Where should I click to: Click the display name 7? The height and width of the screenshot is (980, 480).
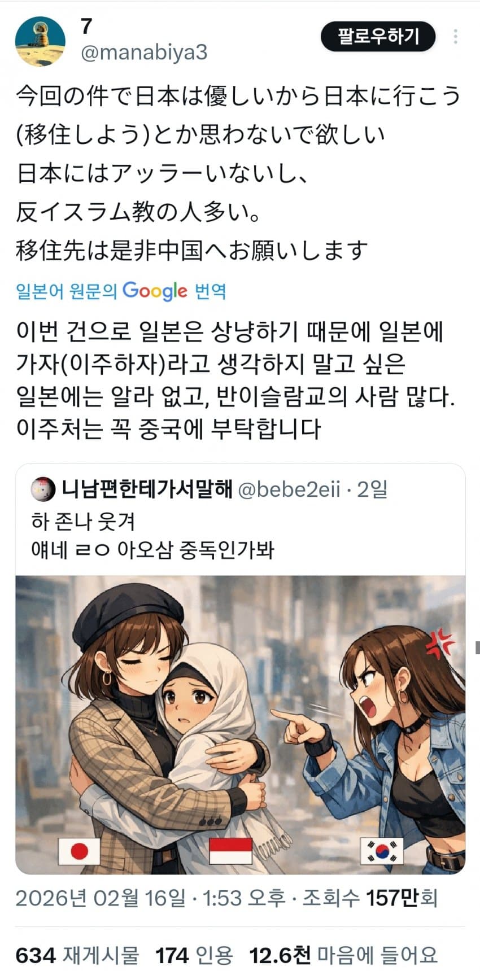86,27
